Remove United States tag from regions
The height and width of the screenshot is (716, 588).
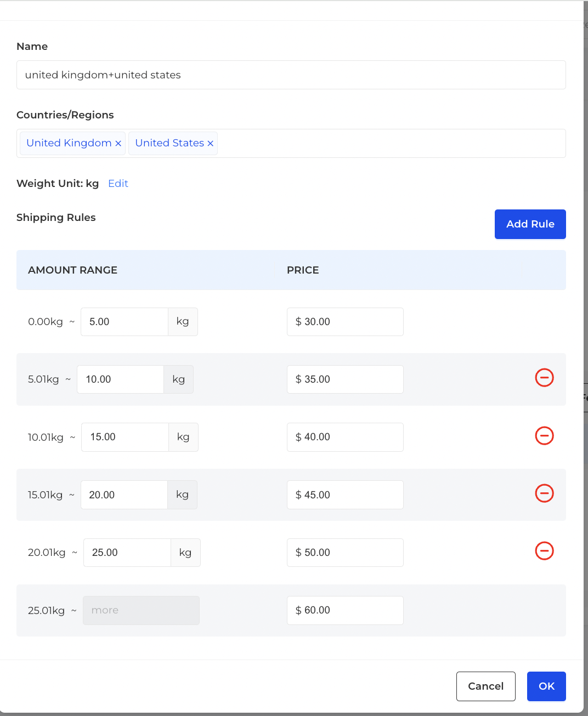tap(210, 143)
